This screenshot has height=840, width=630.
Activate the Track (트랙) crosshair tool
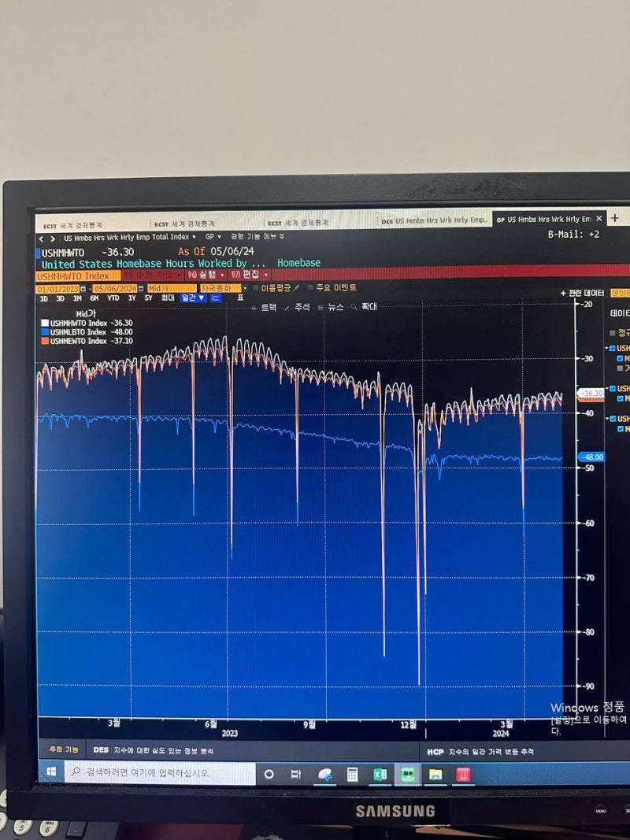pos(264,308)
